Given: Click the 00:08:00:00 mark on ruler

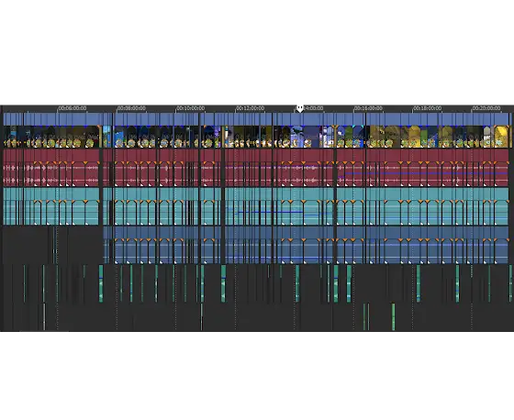Looking at the screenshot, I should (x=131, y=108).
